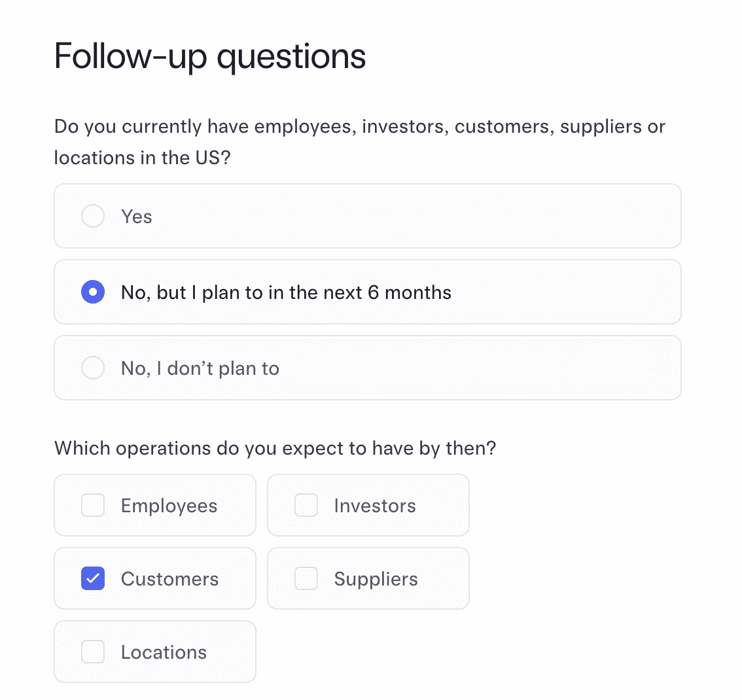Screen dimensions: 742x700
Task: Click the "Yes" option label text
Action: point(137,217)
